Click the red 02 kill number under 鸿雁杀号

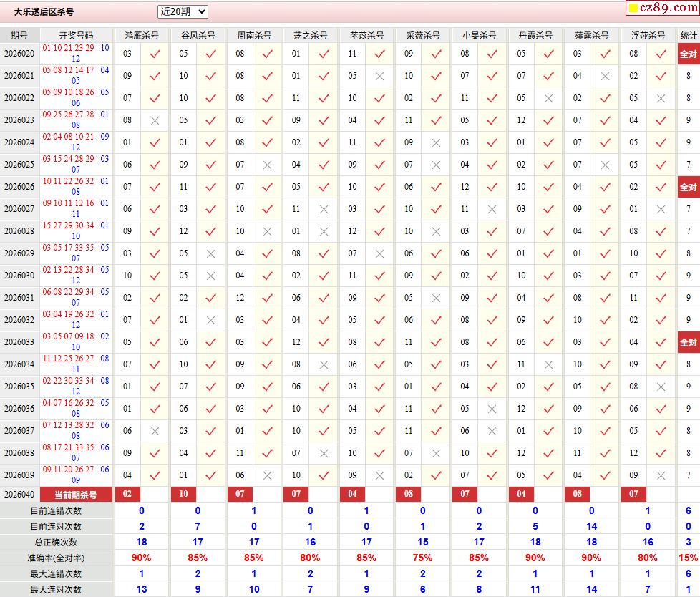[x=127, y=494]
